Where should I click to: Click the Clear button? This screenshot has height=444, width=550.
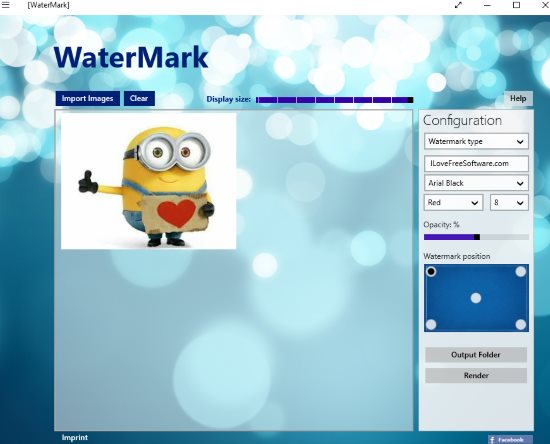tap(139, 99)
